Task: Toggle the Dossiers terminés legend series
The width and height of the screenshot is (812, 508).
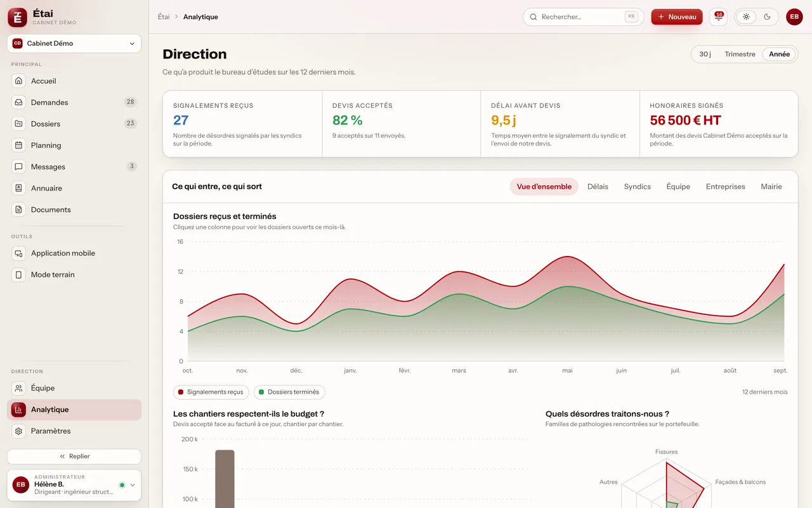Action: pyautogui.click(x=289, y=392)
